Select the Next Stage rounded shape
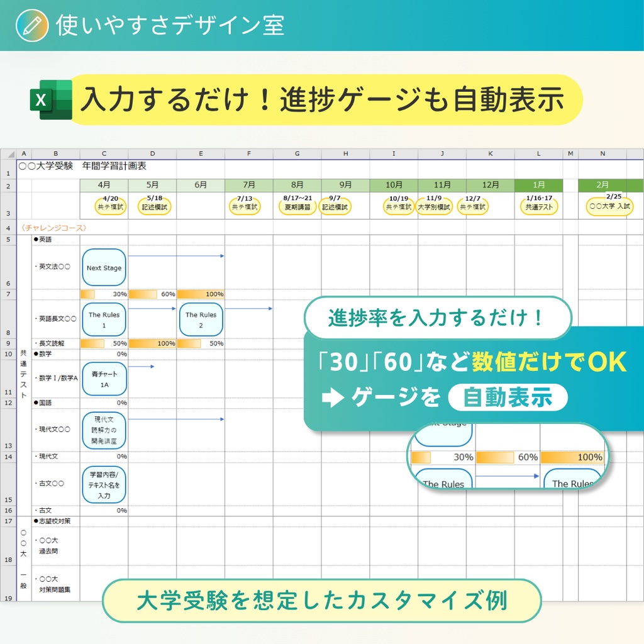The height and width of the screenshot is (644, 644). pyautogui.click(x=104, y=267)
